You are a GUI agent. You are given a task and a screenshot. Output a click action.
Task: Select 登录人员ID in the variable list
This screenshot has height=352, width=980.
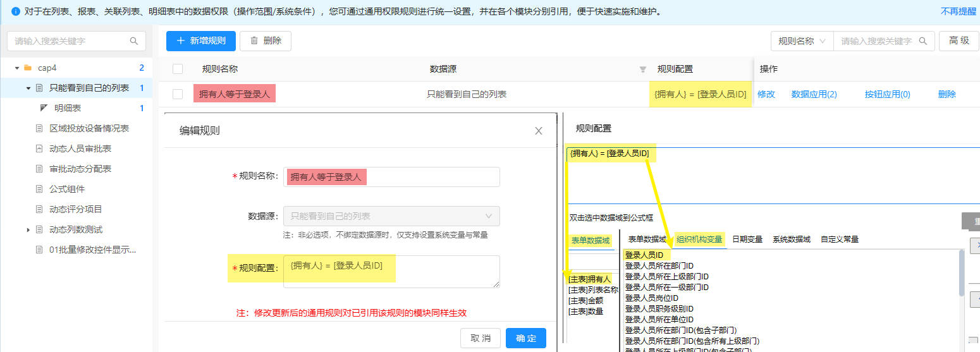pos(644,255)
